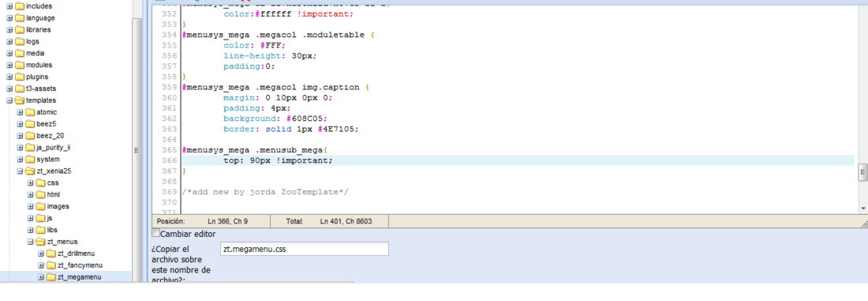Click the includes folder icon

20,6
